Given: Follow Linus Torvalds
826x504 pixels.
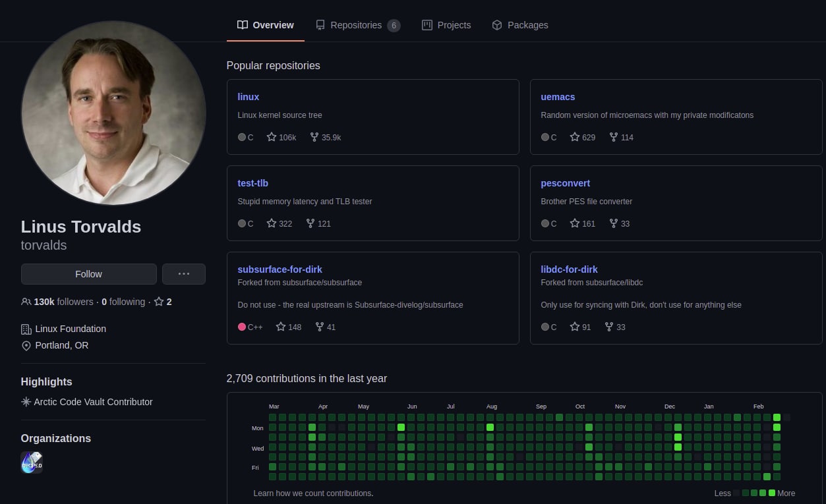Looking at the screenshot, I should 88,274.
